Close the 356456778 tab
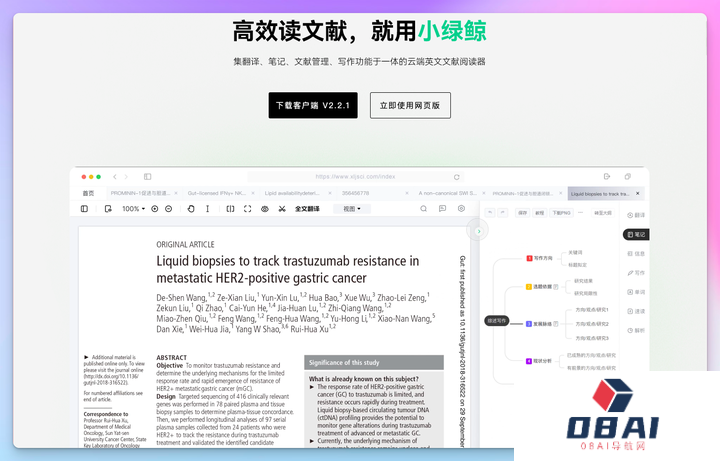 407,193
